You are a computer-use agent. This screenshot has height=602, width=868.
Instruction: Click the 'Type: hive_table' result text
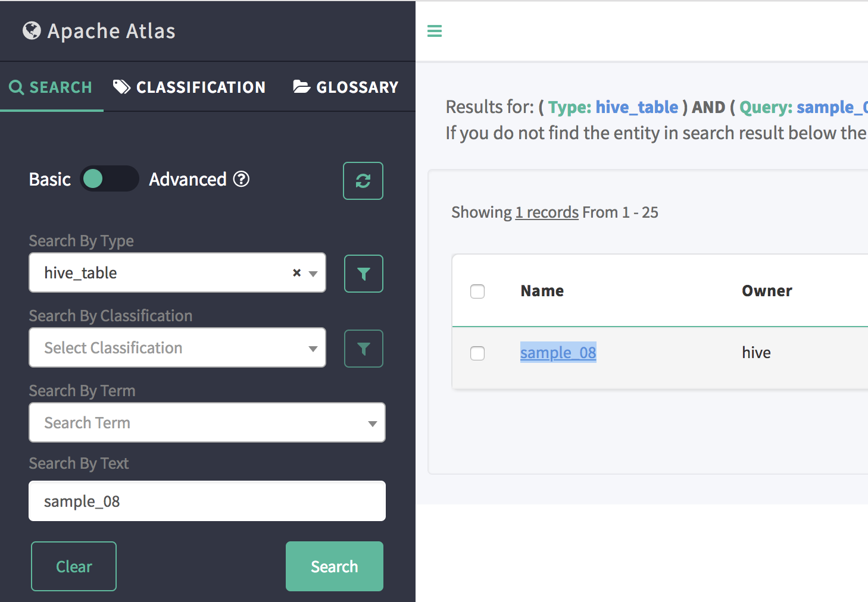(613, 107)
